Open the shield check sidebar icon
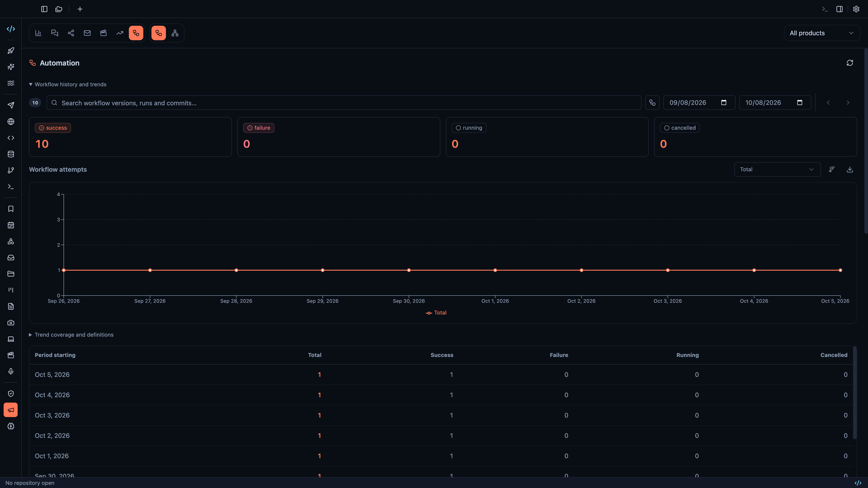The image size is (868, 488). coord(11,394)
